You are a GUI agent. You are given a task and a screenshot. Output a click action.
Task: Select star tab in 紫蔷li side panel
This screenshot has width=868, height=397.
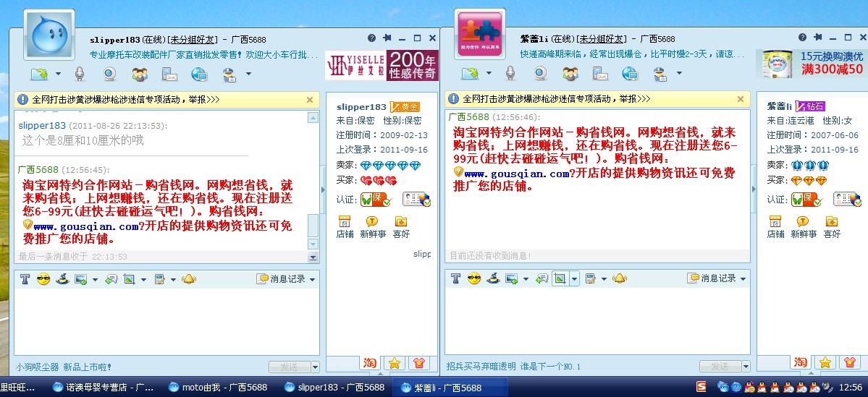click(x=825, y=363)
